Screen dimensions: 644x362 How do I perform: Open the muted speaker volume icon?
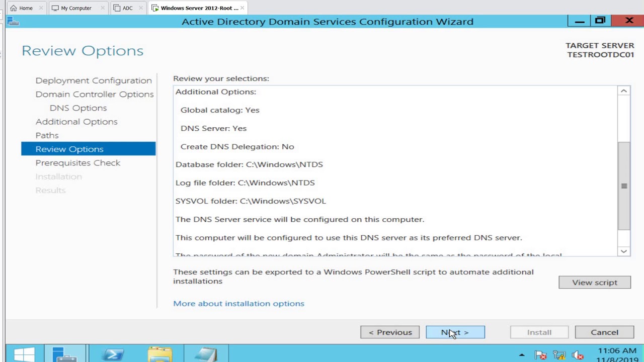click(x=577, y=355)
